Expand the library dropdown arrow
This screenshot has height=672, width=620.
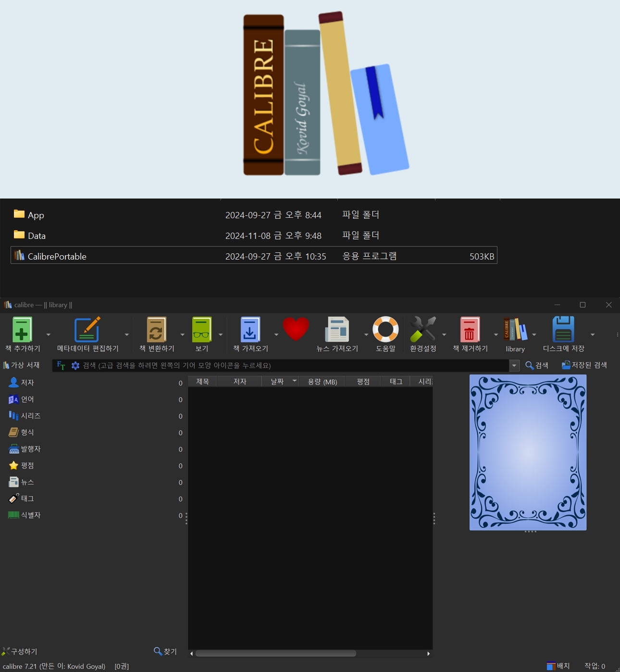534,335
